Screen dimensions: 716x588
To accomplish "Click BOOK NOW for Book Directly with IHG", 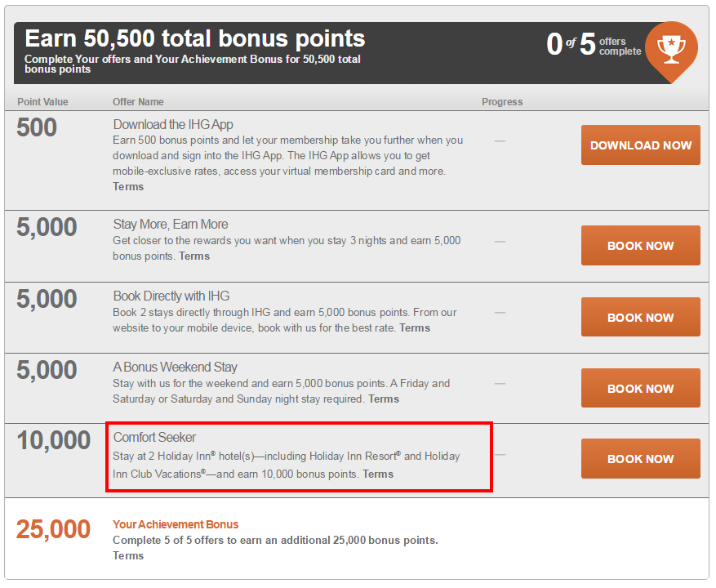I will coord(640,317).
